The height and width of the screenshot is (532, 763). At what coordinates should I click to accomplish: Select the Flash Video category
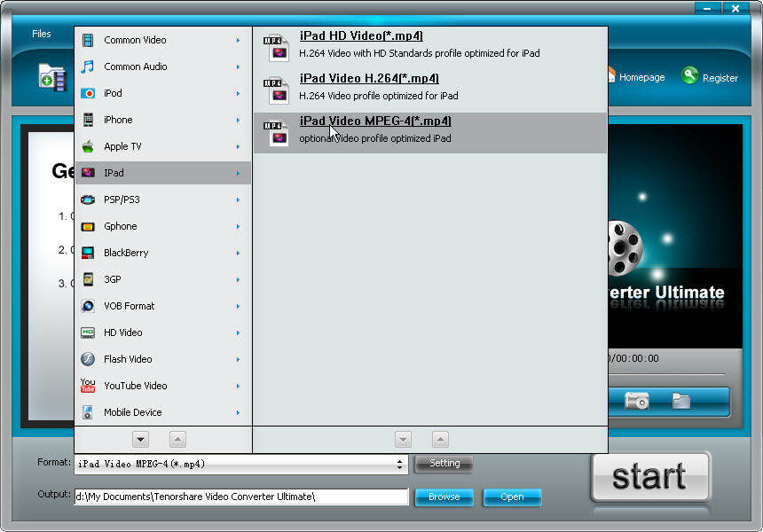(x=163, y=359)
